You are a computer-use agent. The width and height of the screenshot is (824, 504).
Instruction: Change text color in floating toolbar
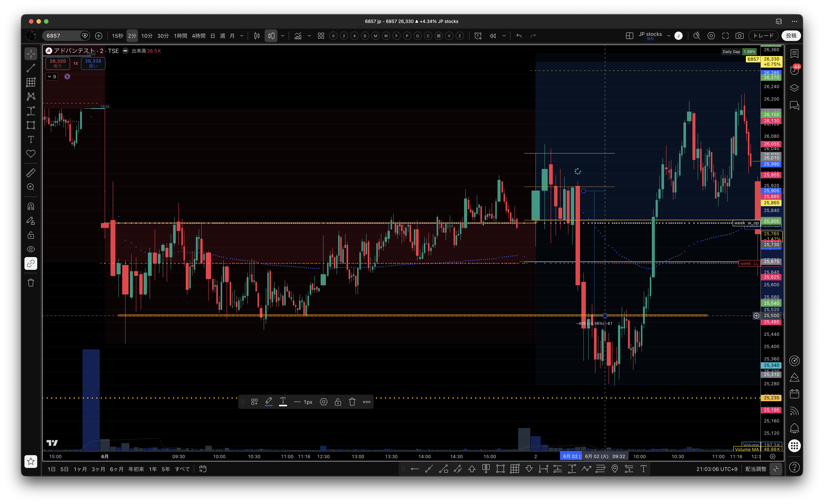(283, 402)
